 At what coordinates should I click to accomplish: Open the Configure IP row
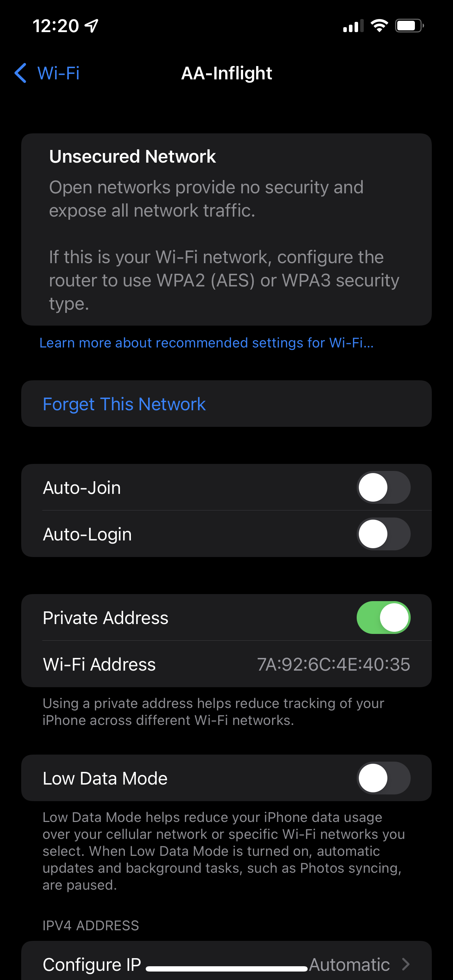(226, 961)
